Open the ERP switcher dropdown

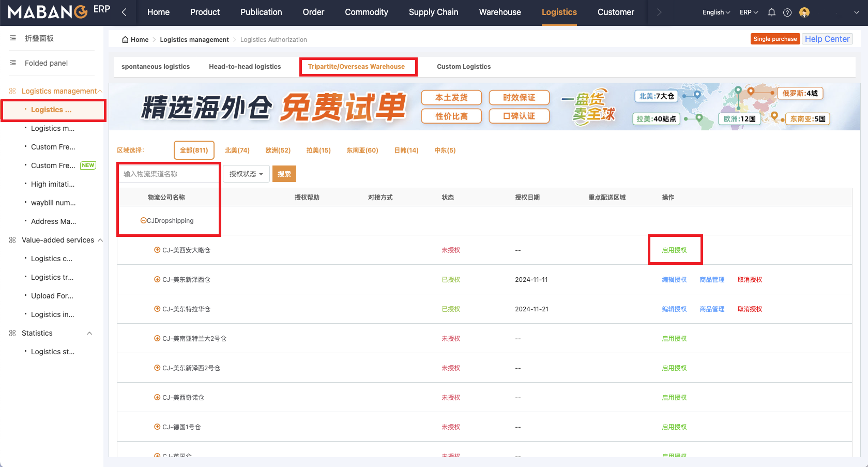coord(748,12)
